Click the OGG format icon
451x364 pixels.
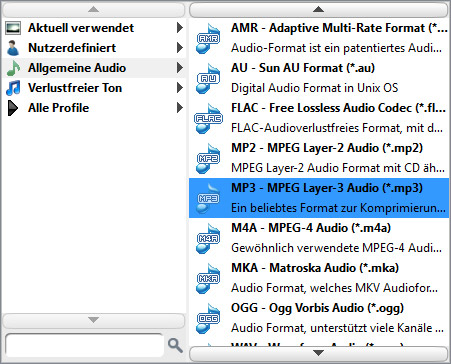(208, 319)
